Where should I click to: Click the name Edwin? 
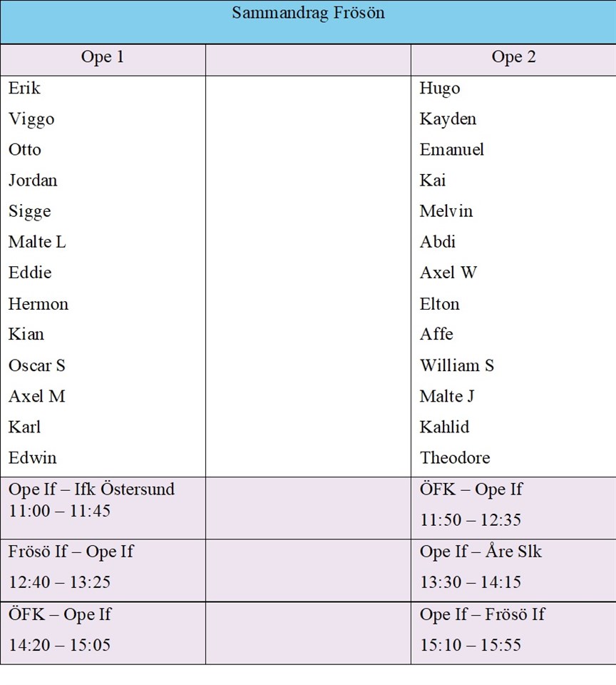point(33,457)
